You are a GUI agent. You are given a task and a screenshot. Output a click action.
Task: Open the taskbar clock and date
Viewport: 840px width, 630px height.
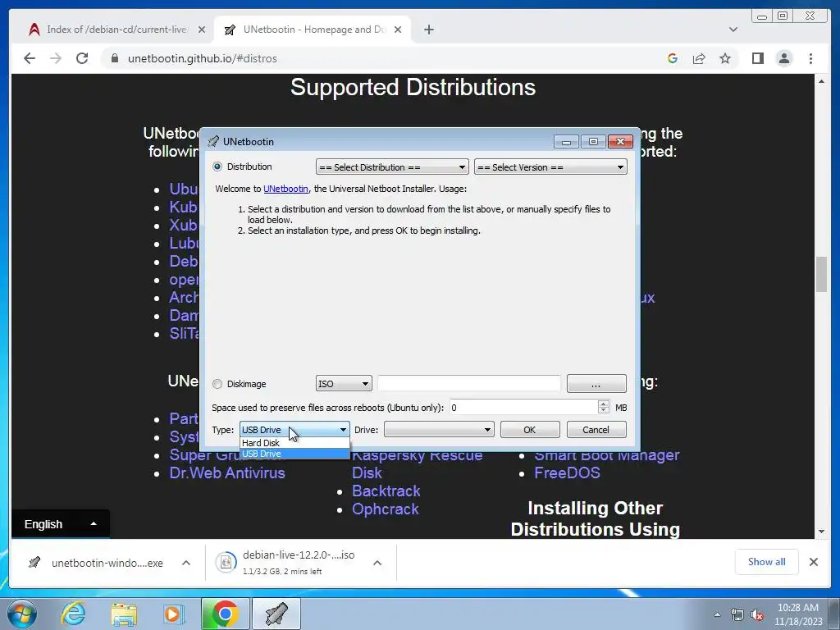[x=797, y=614]
